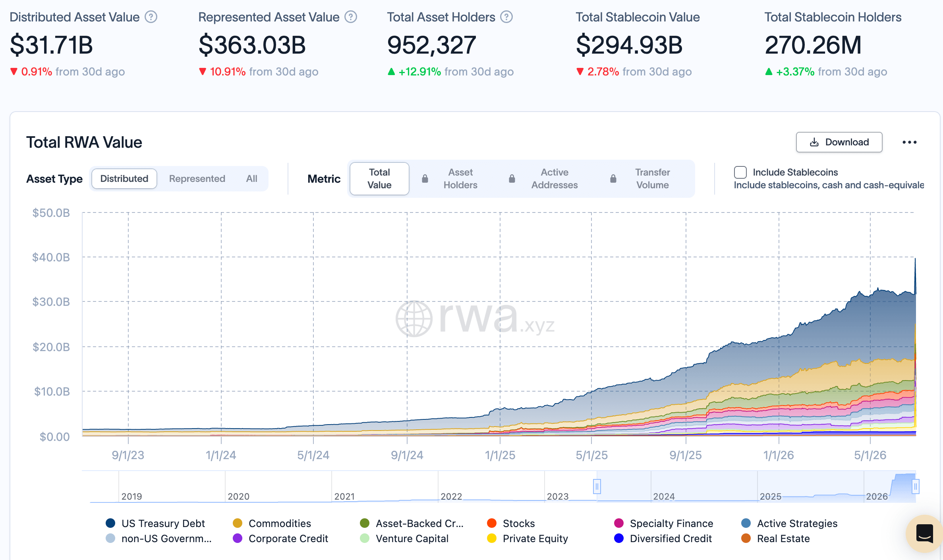Click the lock icon beside Transfer Volume
The height and width of the screenshot is (560, 943).
pos(613,179)
